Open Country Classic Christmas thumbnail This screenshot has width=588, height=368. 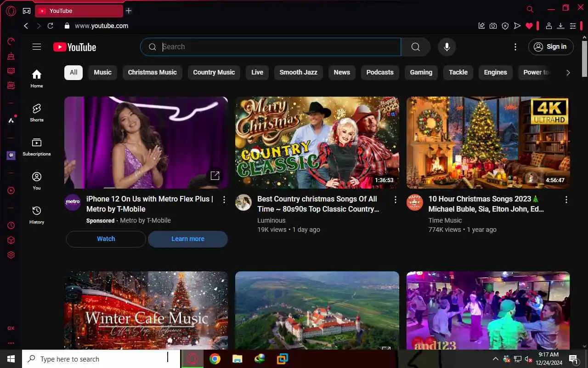coord(317,143)
